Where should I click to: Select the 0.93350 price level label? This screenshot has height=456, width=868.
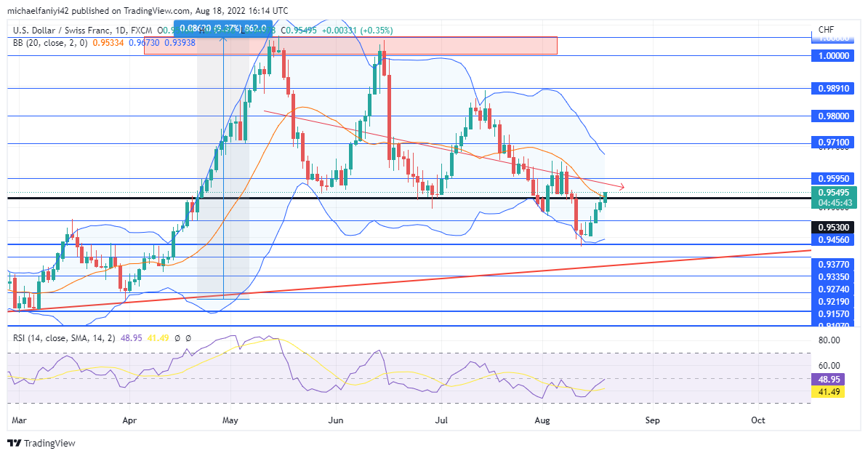click(834, 276)
